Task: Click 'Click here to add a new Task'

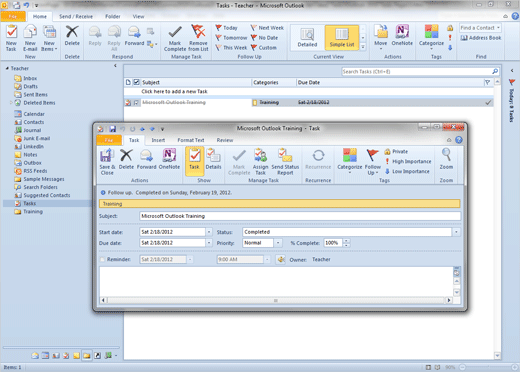Action: point(174,91)
